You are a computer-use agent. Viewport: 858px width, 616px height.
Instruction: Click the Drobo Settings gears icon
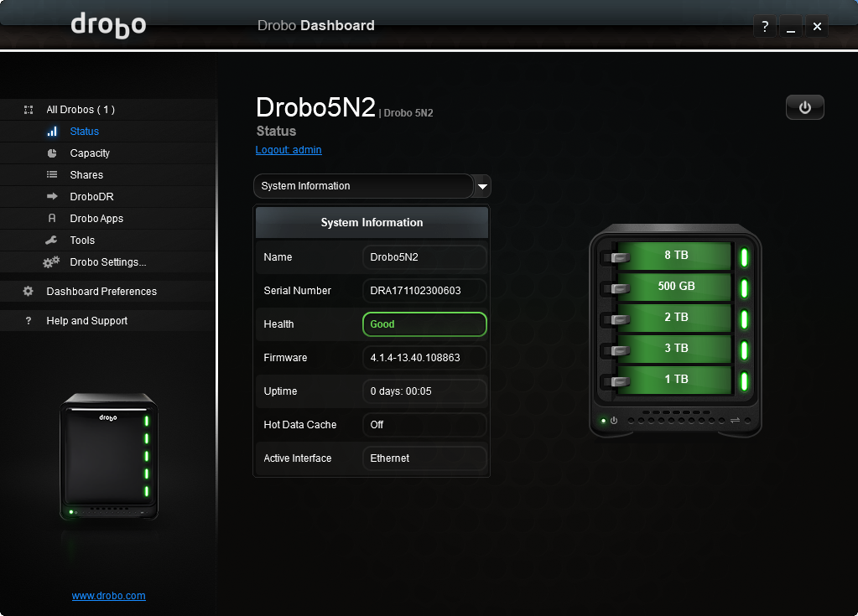[x=51, y=262]
